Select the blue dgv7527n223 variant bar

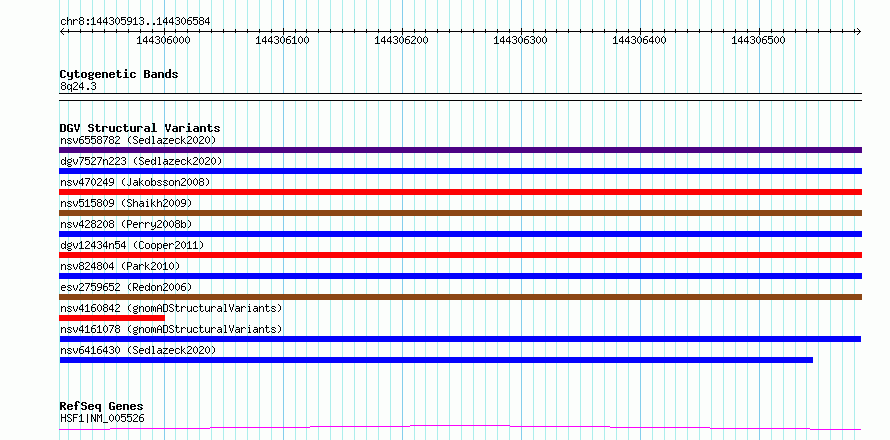[460, 171]
